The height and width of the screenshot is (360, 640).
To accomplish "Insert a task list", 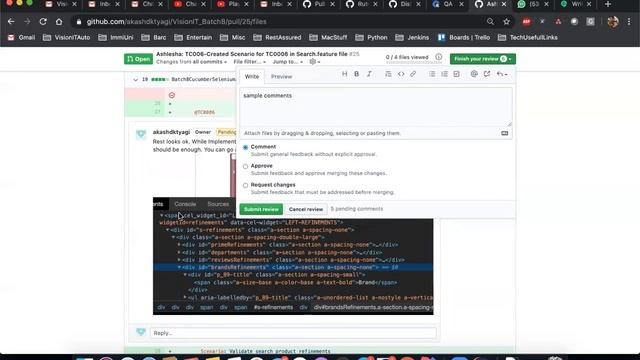I will 456,74.
